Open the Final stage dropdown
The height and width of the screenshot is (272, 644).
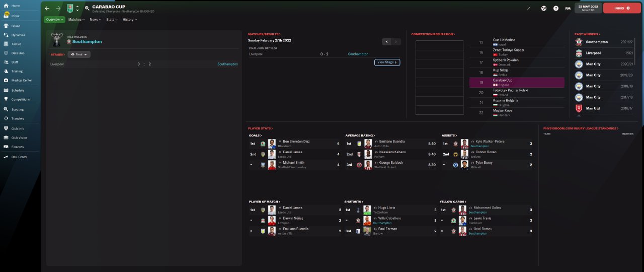[79, 54]
